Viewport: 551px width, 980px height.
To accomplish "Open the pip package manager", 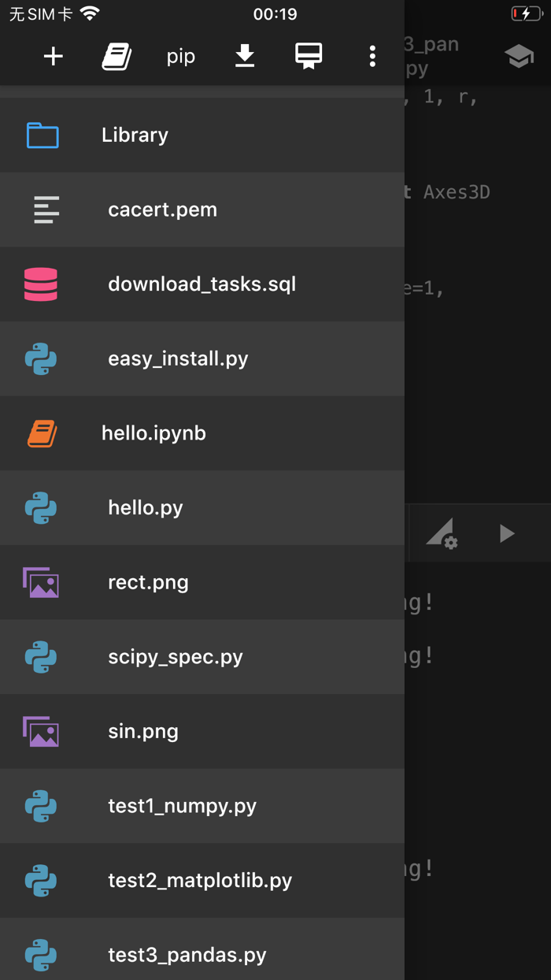I will coord(179,56).
